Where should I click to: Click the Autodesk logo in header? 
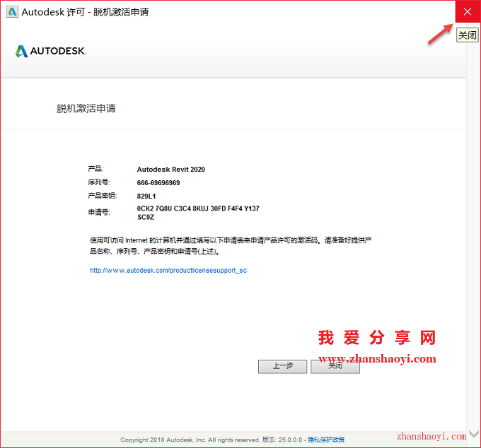coord(51,51)
